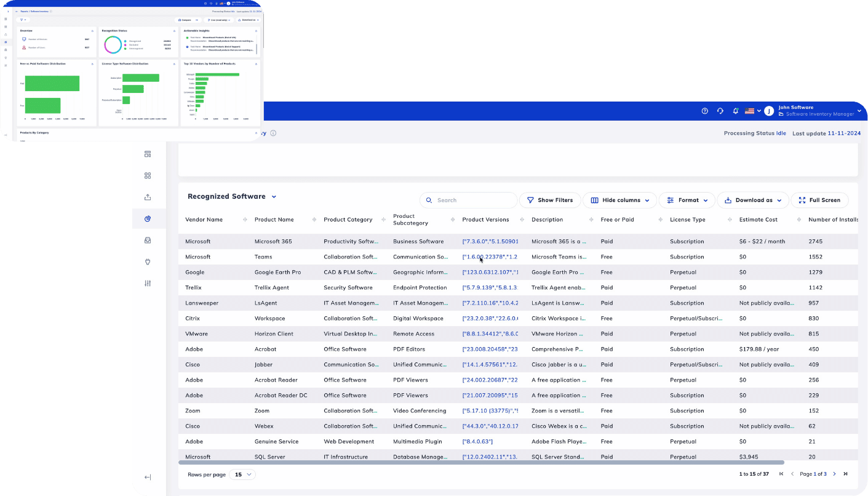Click the column handle next to Product Versions
868x496 pixels.
(x=522, y=220)
